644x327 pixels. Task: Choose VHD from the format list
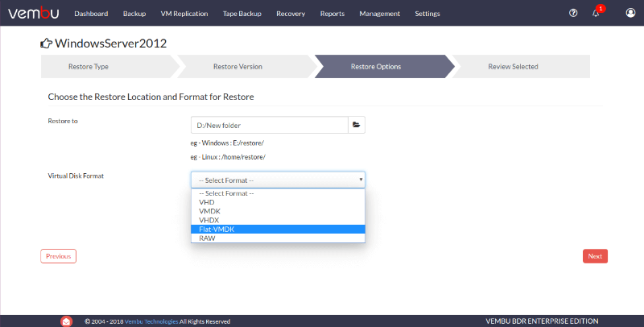pos(278,202)
